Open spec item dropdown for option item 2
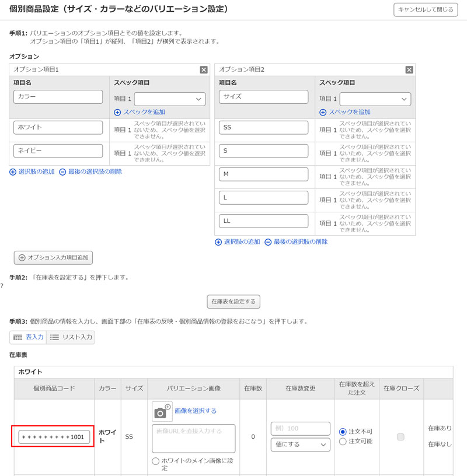 click(x=375, y=99)
